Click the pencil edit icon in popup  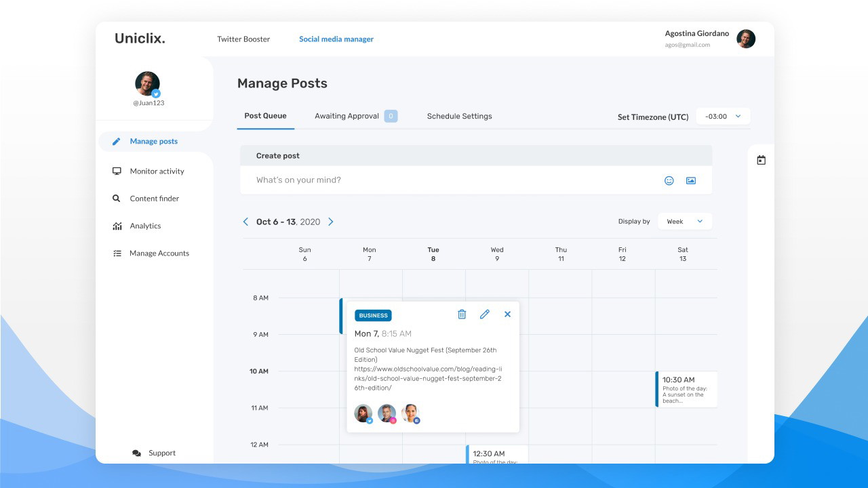484,314
